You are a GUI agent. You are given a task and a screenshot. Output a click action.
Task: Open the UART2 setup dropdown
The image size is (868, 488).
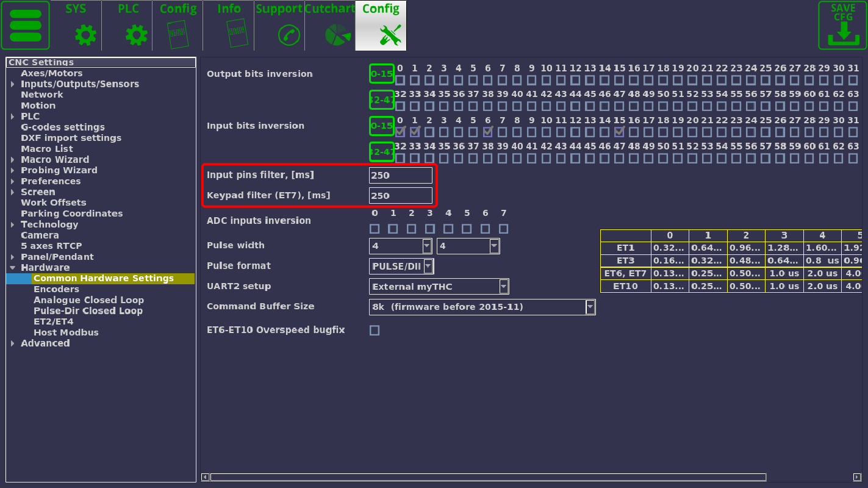point(503,287)
